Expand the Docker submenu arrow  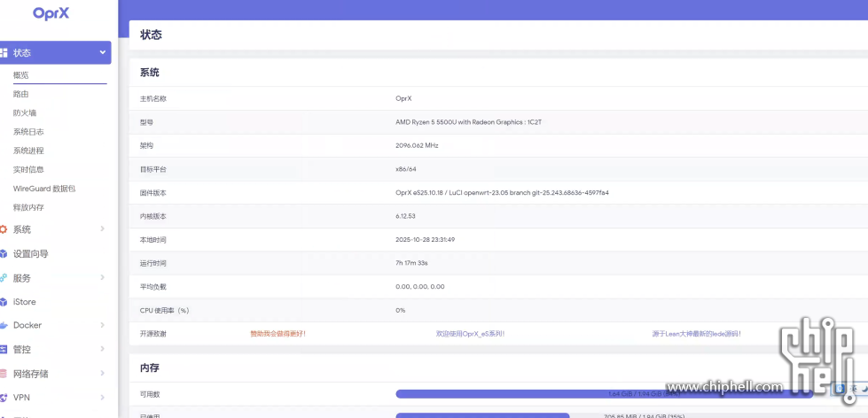103,326
